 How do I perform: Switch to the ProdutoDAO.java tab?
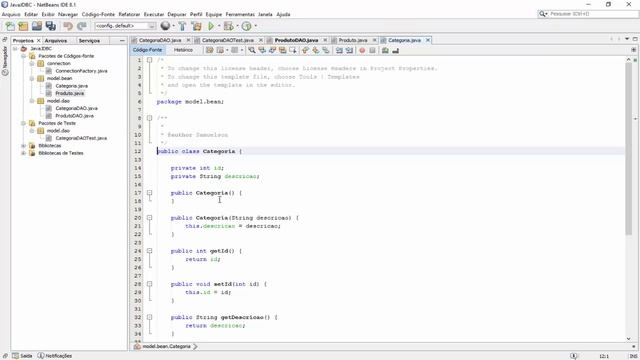point(296,40)
